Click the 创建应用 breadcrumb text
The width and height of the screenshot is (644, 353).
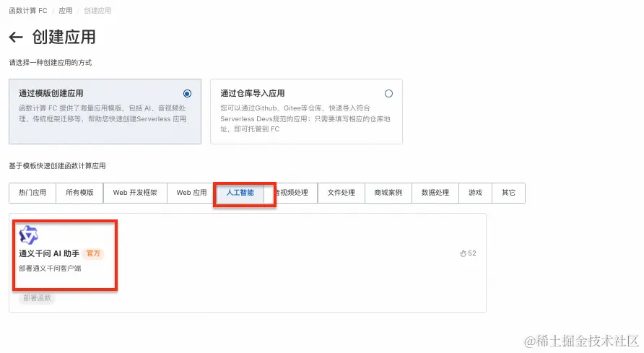97,11
